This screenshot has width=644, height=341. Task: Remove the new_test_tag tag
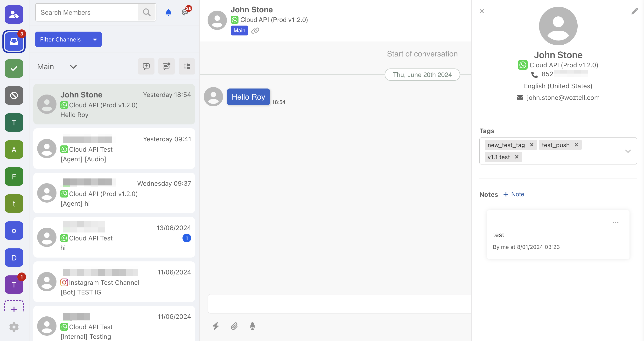click(x=532, y=145)
